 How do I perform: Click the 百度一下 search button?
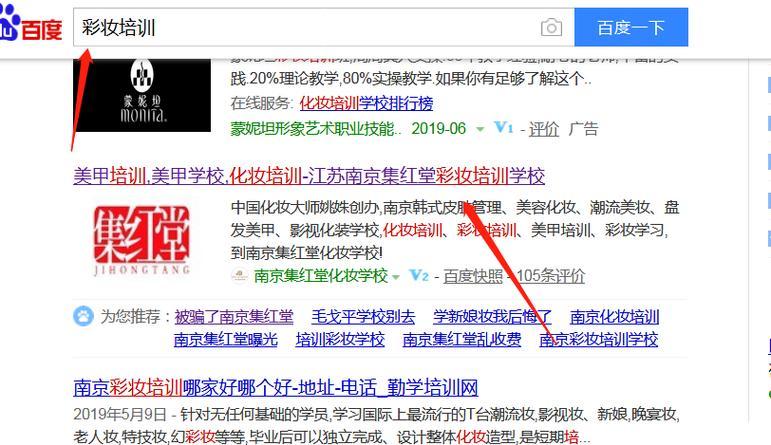click(631, 27)
